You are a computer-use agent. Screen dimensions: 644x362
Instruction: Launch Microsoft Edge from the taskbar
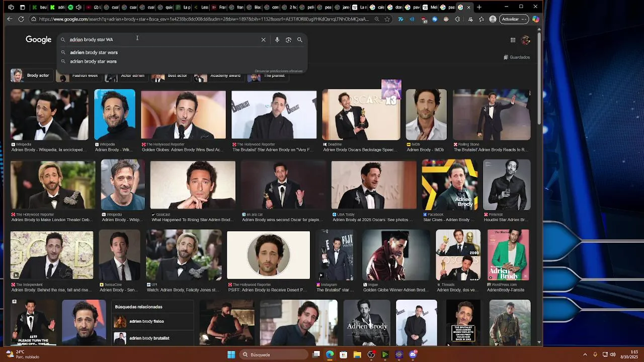pos(330,354)
